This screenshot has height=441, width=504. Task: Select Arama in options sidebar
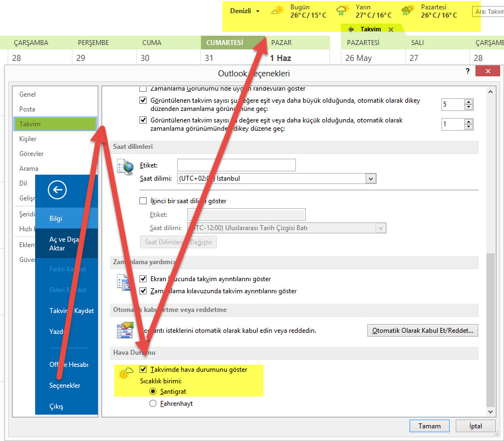tap(55, 168)
